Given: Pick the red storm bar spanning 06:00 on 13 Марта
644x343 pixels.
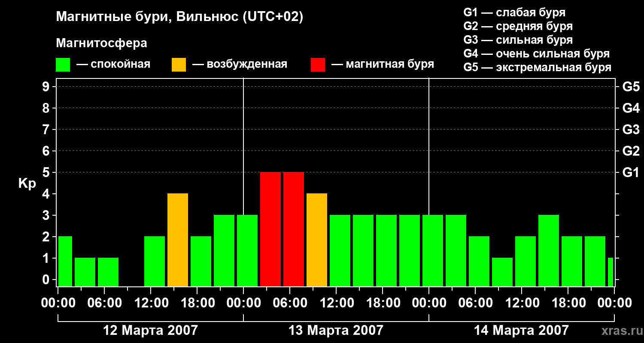Looking at the screenshot, I should coord(294,229).
